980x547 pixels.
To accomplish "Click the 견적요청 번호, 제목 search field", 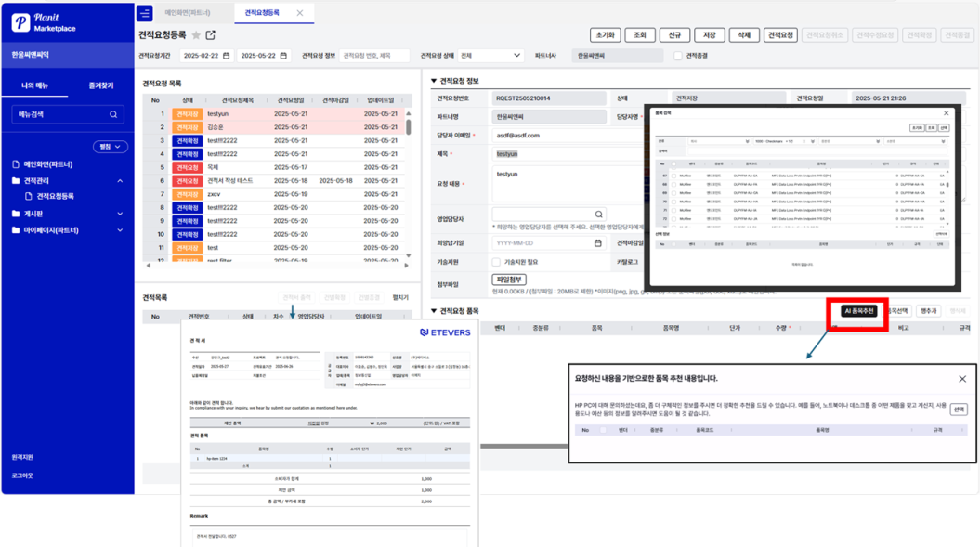I will [374, 56].
